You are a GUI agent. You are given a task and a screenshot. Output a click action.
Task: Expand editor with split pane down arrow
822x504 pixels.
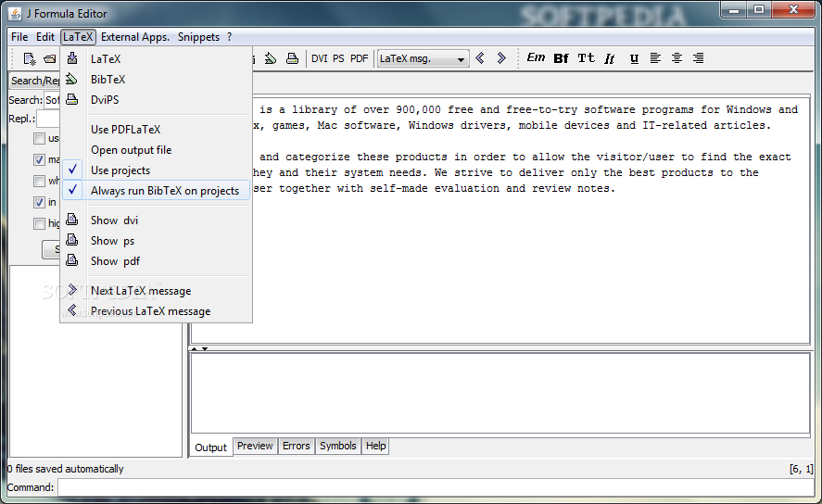point(205,348)
